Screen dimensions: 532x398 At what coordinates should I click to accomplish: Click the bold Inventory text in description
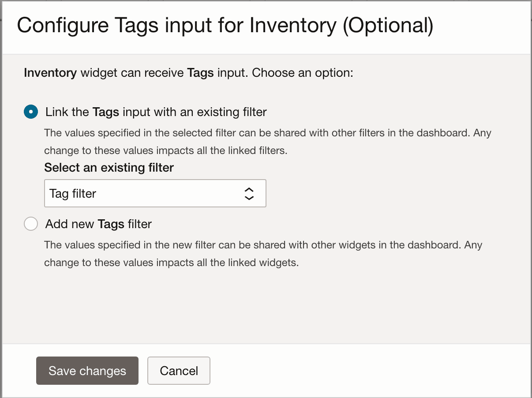click(x=50, y=73)
